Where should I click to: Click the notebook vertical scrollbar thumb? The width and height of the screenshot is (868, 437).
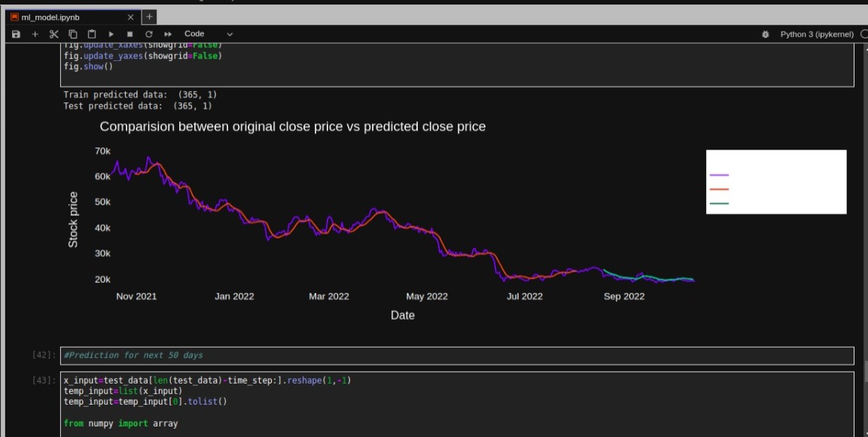(x=865, y=372)
